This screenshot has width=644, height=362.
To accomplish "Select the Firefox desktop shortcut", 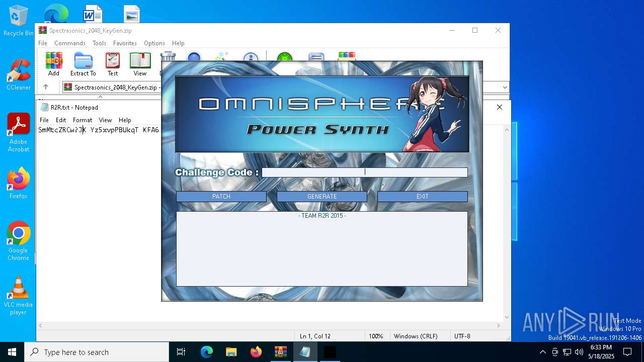I will (x=19, y=183).
